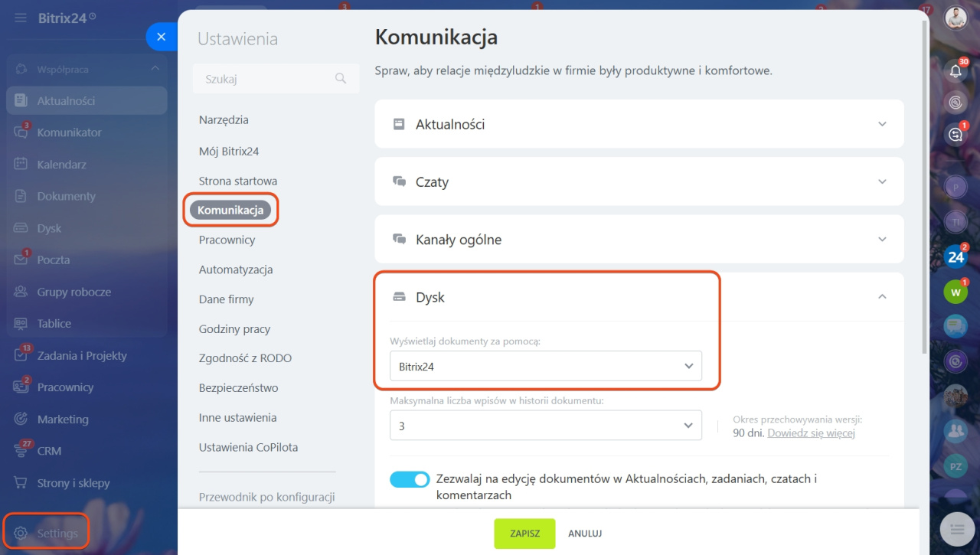The width and height of the screenshot is (980, 555).
Task: Select Strona startowa settings section
Action: (x=238, y=181)
